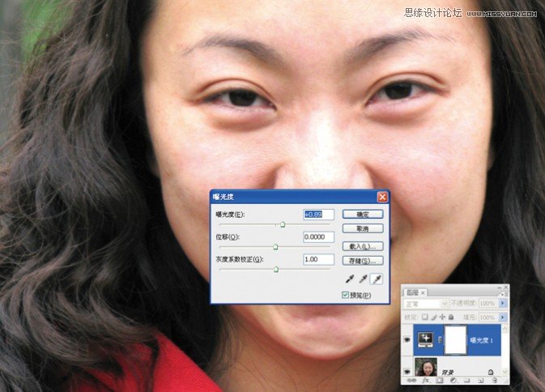Click the gamma value field 1.00
Image resolution: width=545 pixels, height=392 pixels.
pos(319,259)
